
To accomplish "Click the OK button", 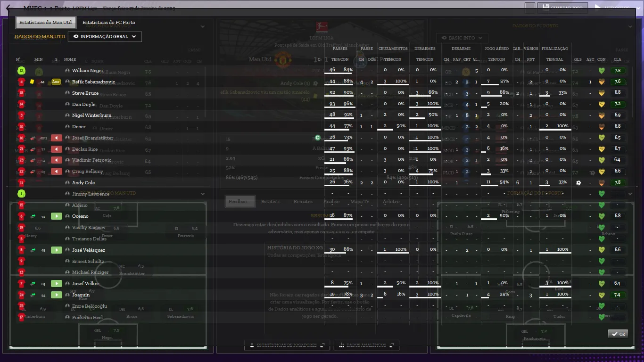I will coord(618,334).
